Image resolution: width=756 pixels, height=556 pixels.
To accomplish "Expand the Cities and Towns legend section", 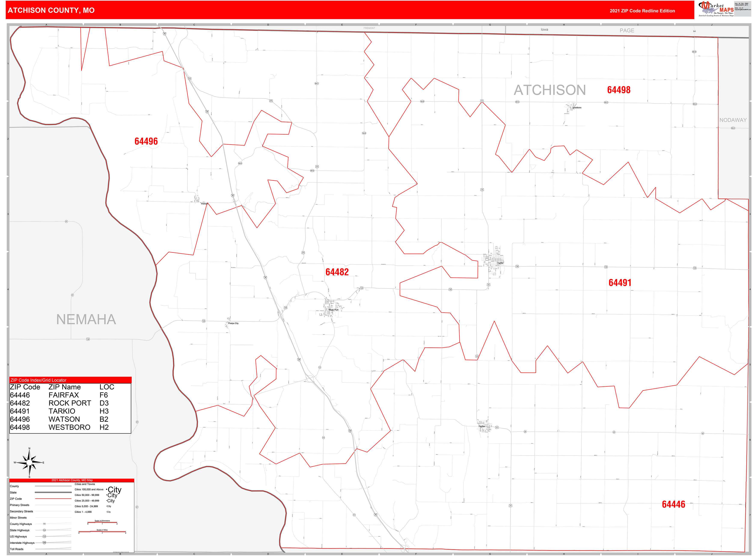I will pos(85,484).
